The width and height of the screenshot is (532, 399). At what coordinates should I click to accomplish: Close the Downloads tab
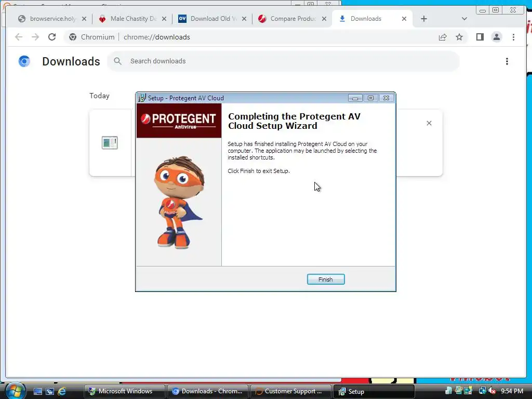click(x=404, y=19)
